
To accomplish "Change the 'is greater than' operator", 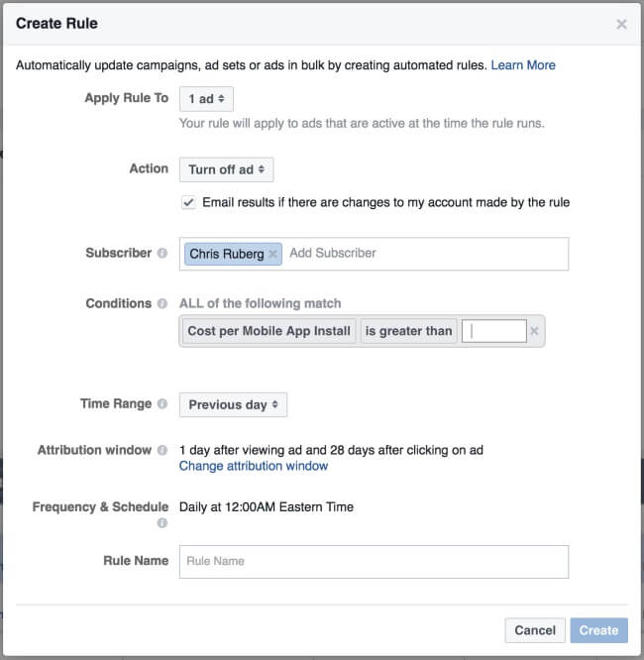I will coord(408,331).
